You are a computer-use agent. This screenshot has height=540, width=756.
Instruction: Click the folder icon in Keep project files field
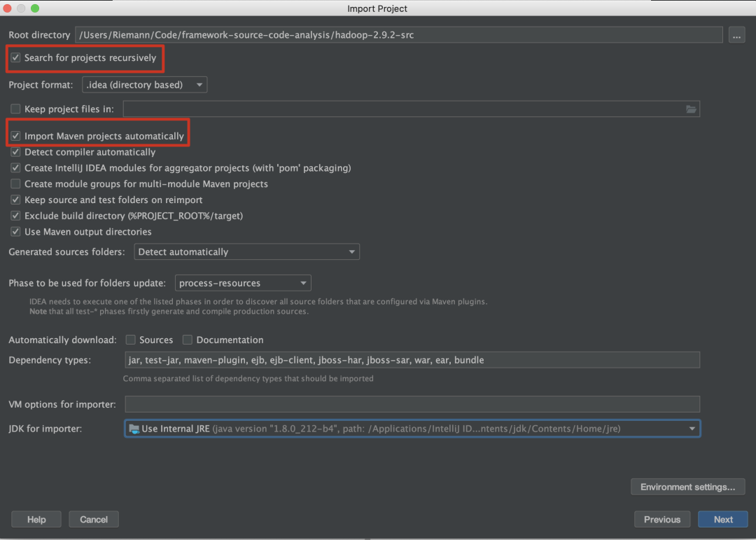pyautogui.click(x=691, y=109)
